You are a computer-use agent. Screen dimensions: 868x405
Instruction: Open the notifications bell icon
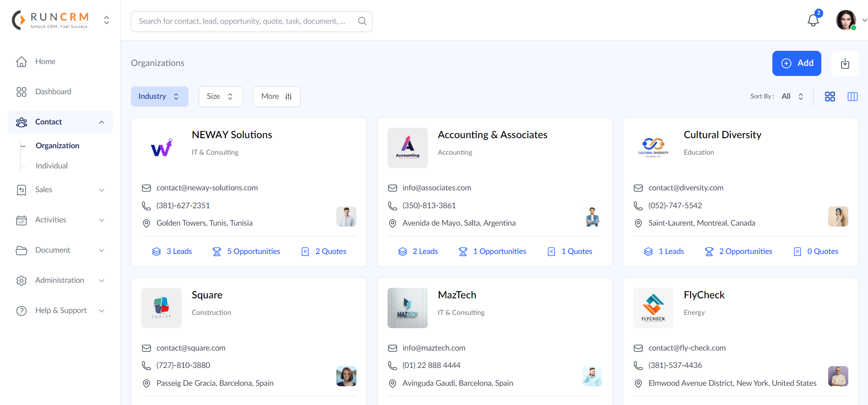click(813, 20)
